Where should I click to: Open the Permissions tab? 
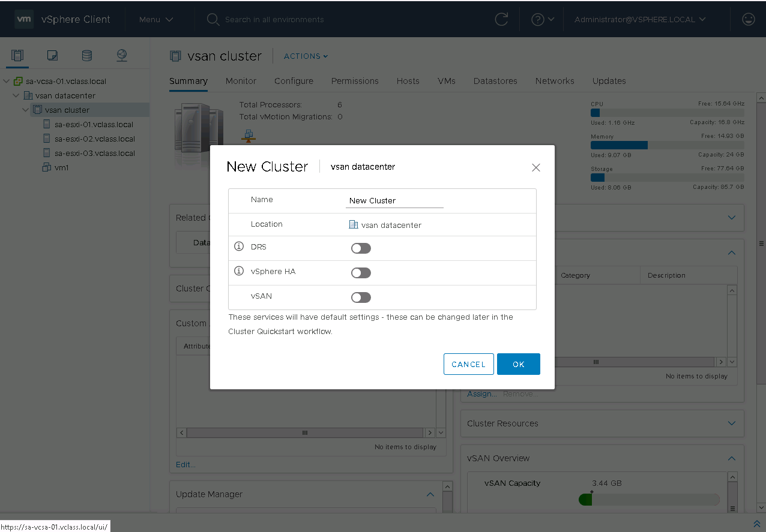tap(355, 81)
